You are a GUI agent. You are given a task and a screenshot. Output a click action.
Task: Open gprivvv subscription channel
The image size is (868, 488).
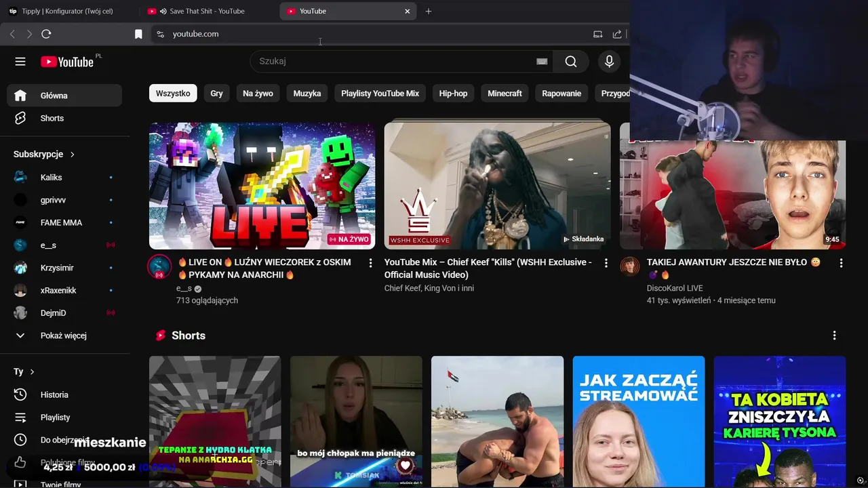tap(64, 200)
